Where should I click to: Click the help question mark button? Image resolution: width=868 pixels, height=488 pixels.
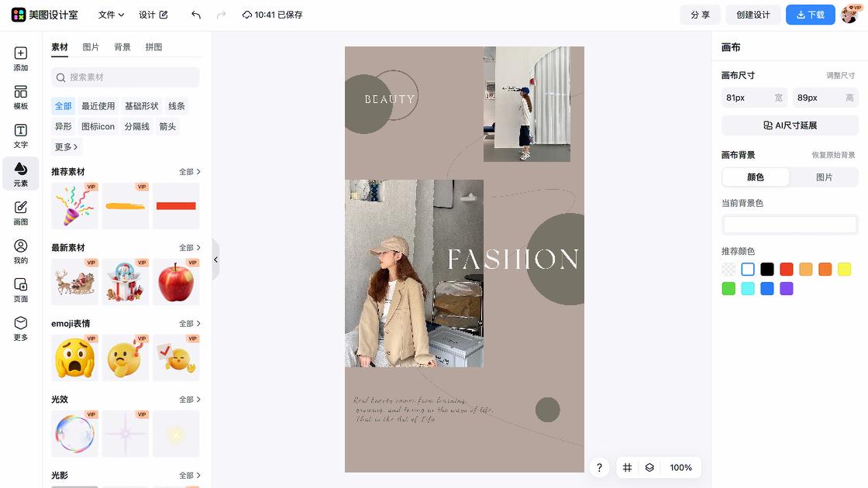click(x=599, y=468)
